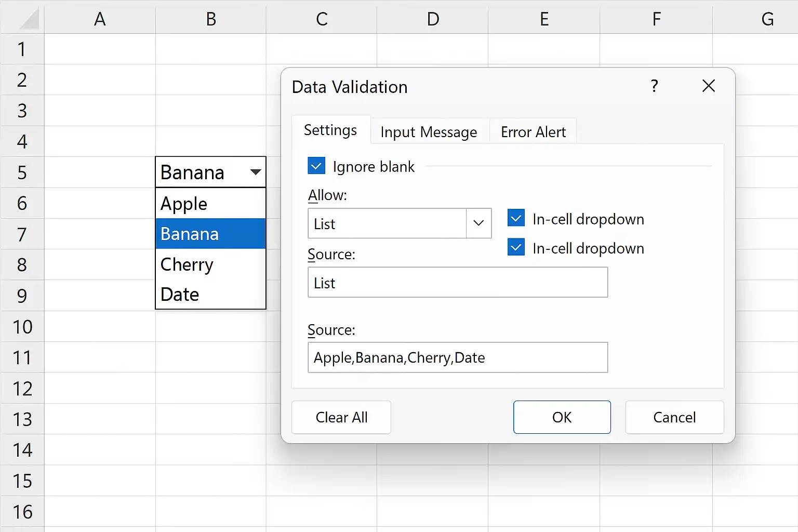Viewport: 798px width, 532px height.
Task: Toggle the first In-cell dropdown checkbox
Action: [x=516, y=218]
